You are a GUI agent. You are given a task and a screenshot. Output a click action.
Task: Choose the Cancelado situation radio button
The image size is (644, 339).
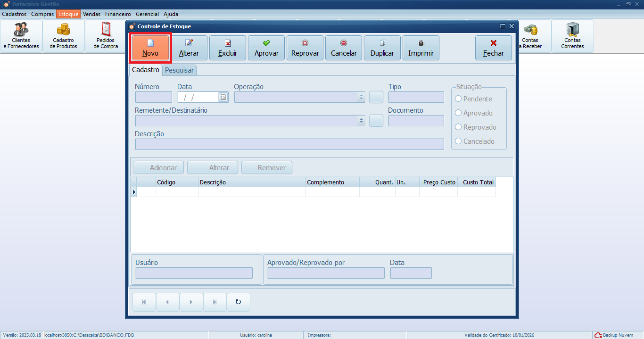pyautogui.click(x=458, y=141)
